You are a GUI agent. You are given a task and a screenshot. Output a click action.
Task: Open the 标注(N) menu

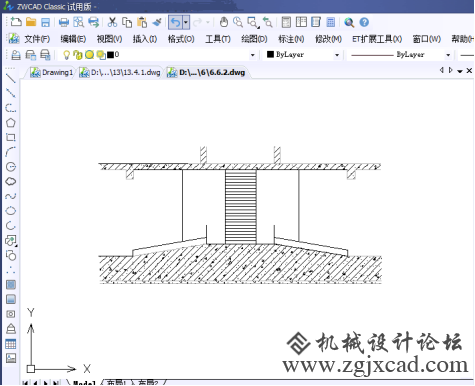pyautogui.click(x=291, y=39)
